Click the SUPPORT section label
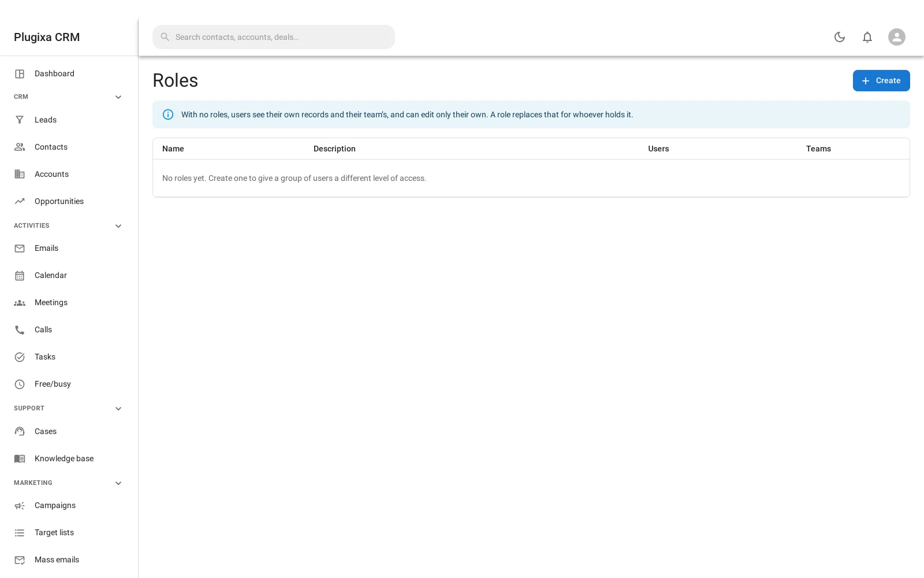This screenshot has height=578, width=924. pyautogui.click(x=29, y=409)
